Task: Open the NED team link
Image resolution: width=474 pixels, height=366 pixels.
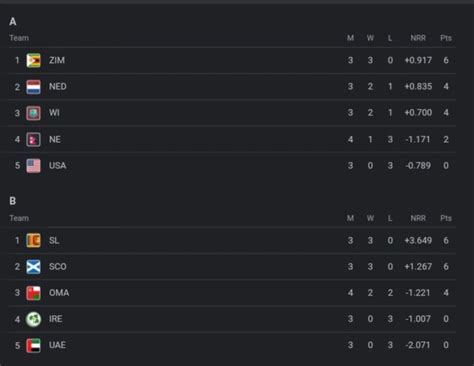Action: pyautogui.click(x=58, y=87)
